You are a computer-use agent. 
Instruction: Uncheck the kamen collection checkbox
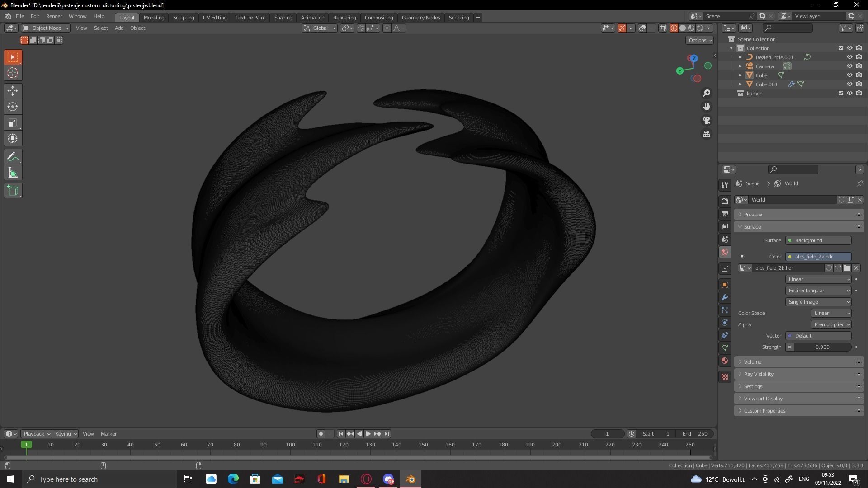841,94
